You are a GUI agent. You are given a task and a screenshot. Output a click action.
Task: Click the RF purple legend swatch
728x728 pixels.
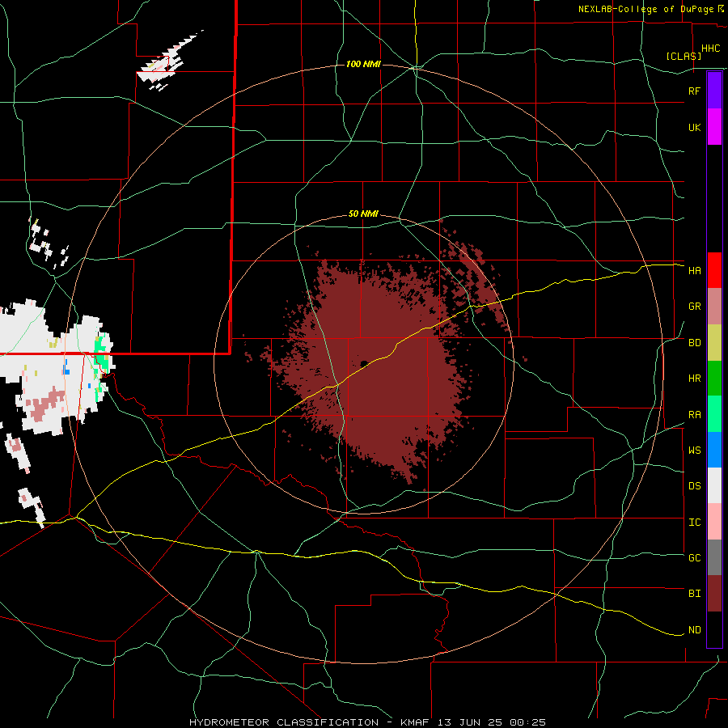click(x=714, y=91)
